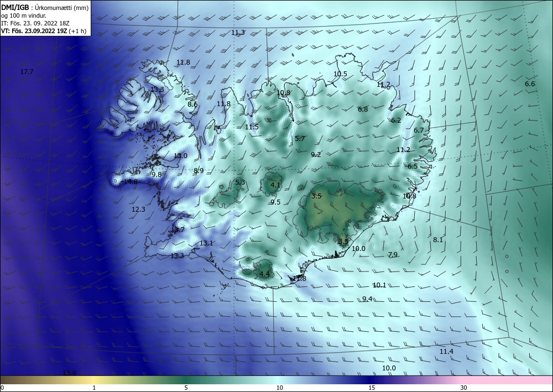
Task: Click the 4.1 value label
Action: coord(275,185)
